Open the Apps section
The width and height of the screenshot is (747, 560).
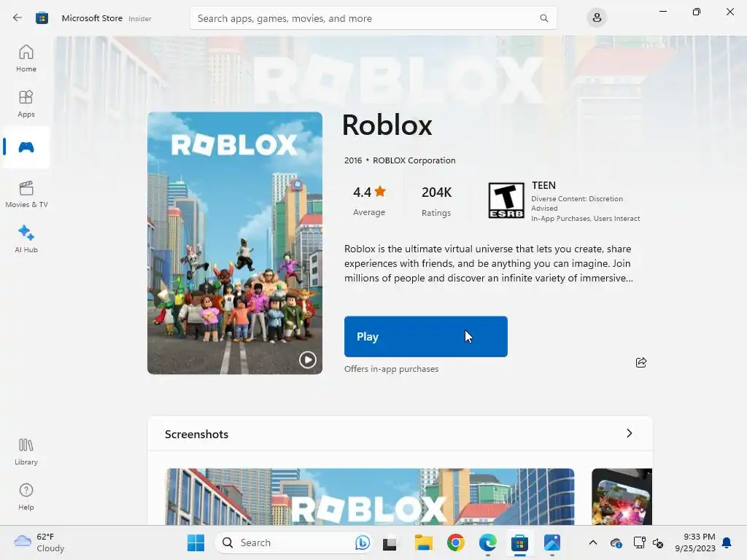point(26,104)
